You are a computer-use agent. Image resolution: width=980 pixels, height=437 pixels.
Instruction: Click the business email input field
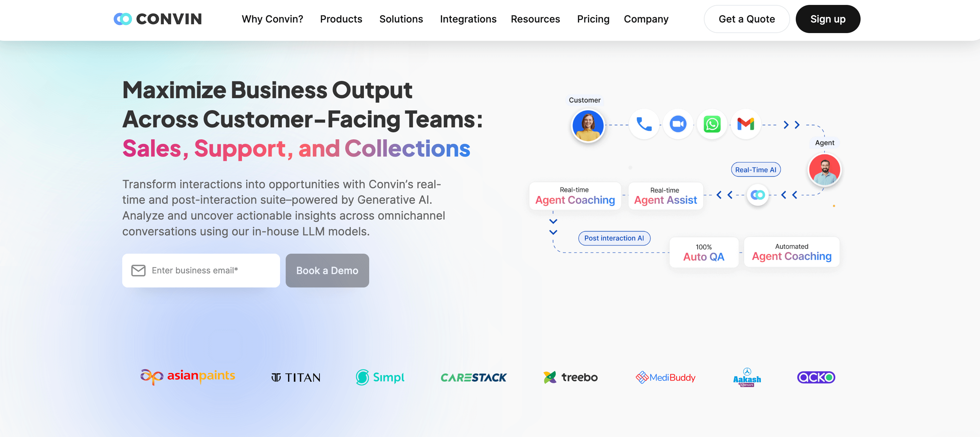[x=201, y=270]
